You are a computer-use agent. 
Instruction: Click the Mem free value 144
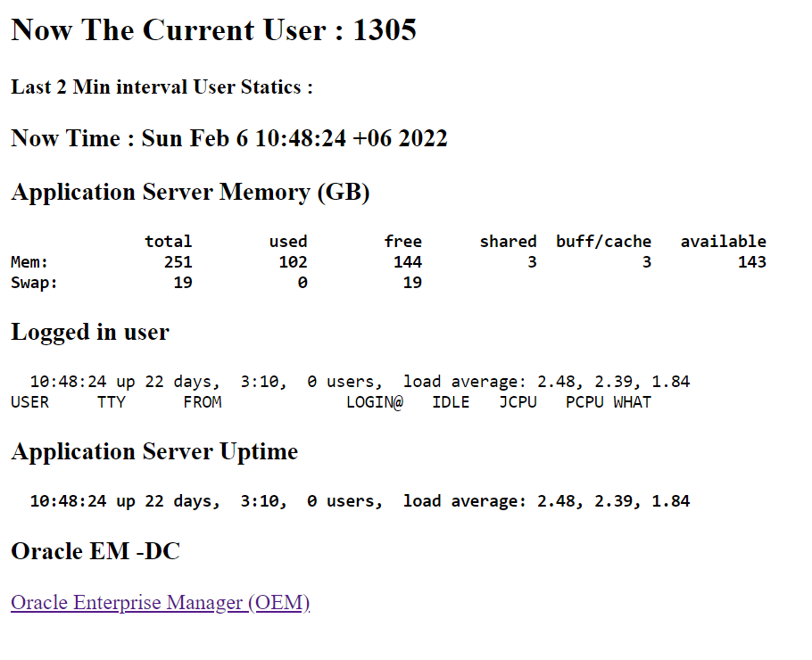[408, 262]
